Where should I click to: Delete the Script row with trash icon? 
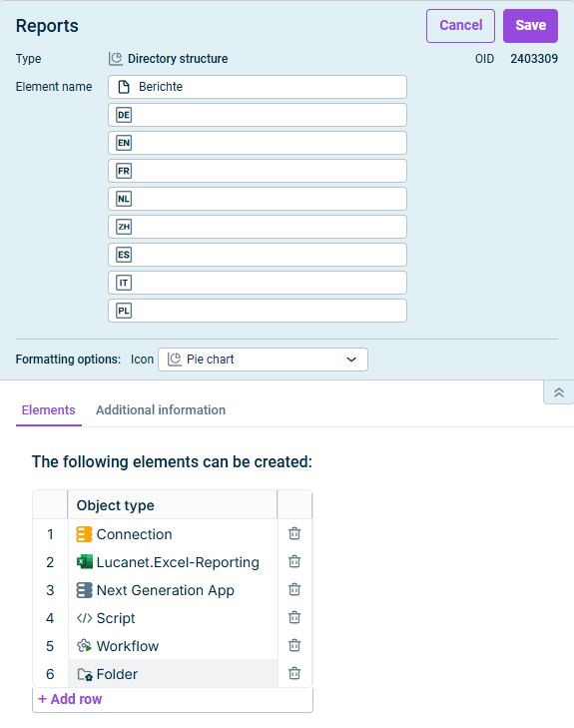294,617
